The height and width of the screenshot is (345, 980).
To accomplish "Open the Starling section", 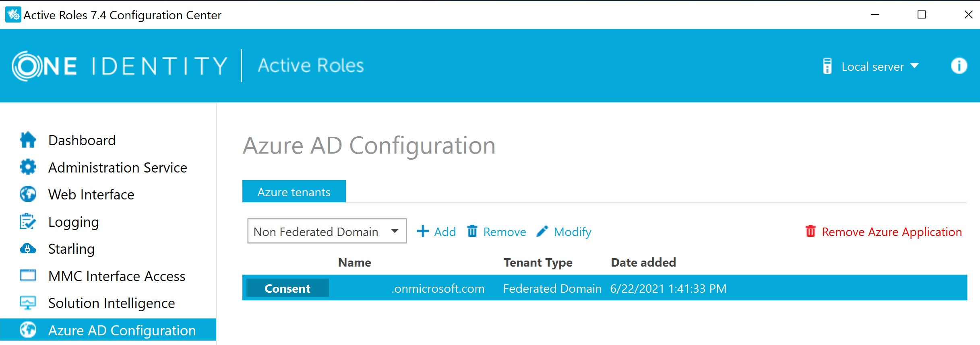I will (71, 249).
